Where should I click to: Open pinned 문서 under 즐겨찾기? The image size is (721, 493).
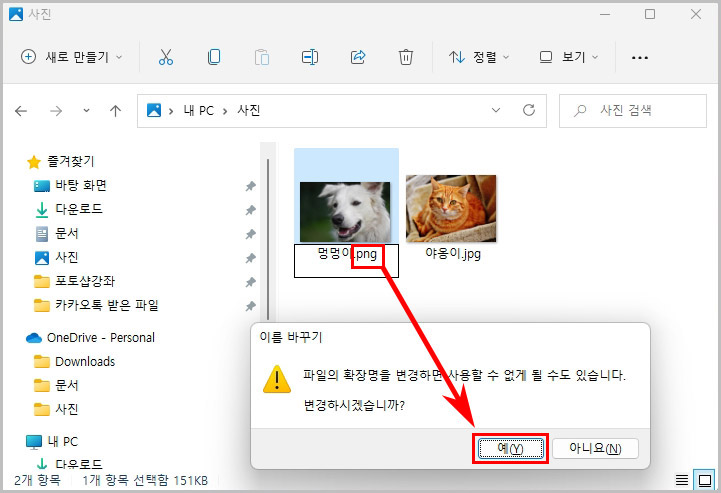(67, 233)
